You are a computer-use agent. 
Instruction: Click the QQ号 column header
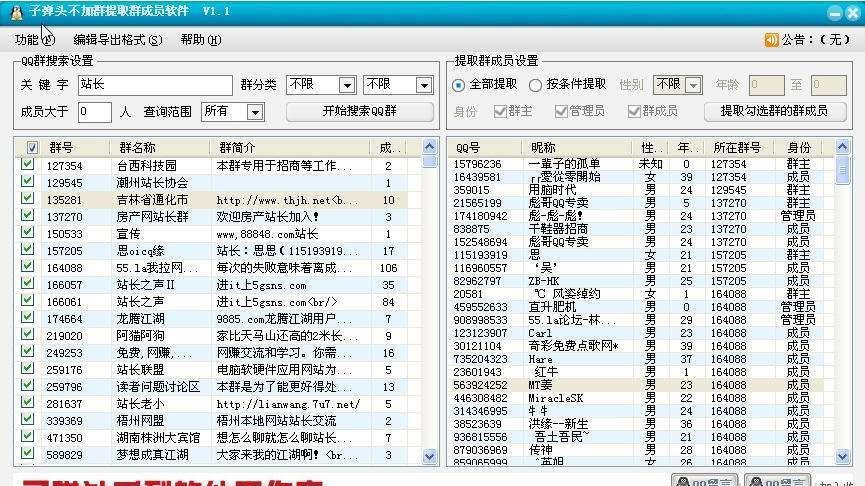484,148
